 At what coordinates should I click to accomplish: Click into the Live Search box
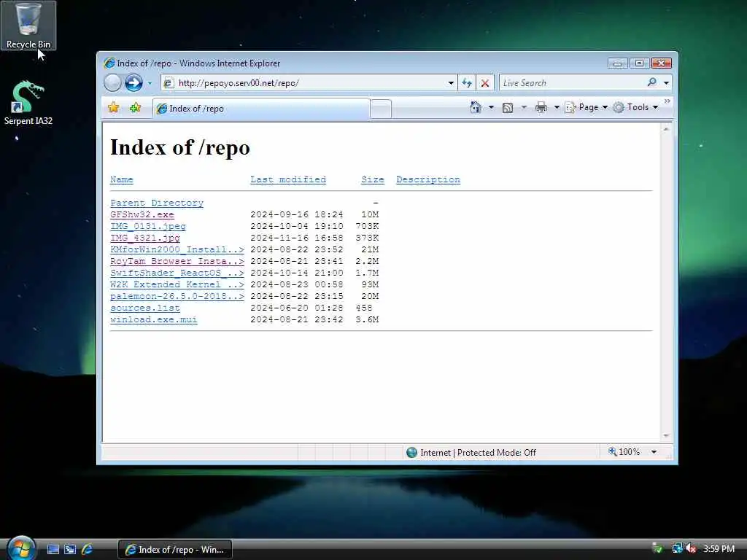click(572, 83)
